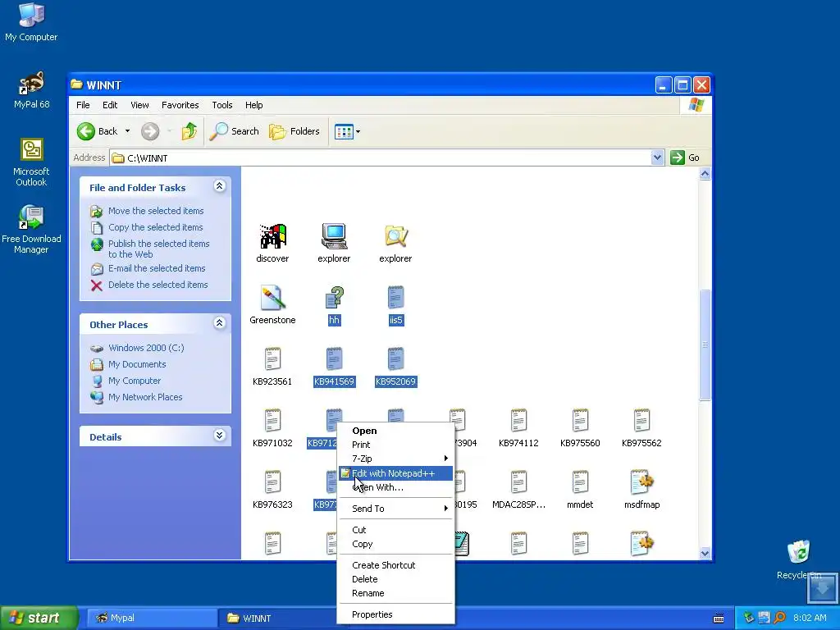Open the File menu
The width and height of the screenshot is (840, 630).
click(83, 105)
